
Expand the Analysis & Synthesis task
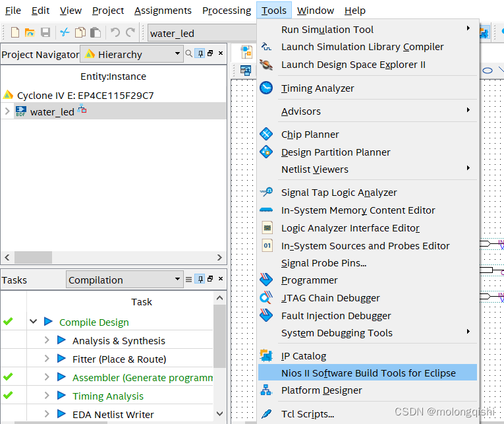tap(47, 340)
